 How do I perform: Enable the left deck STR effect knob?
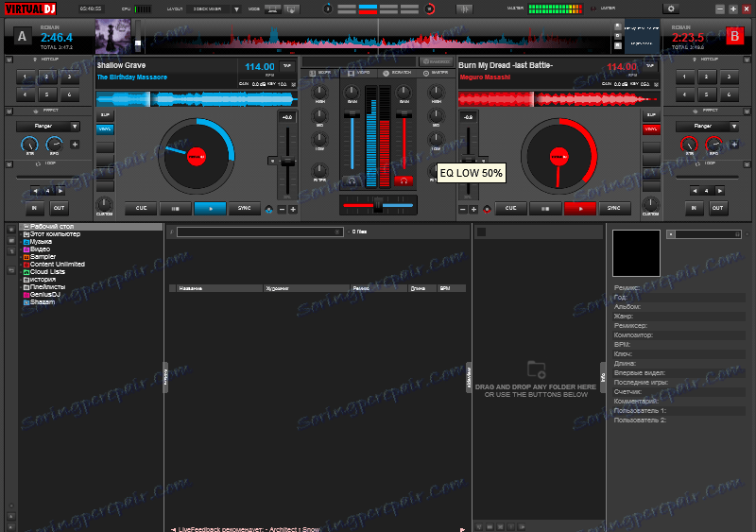(28, 145)
